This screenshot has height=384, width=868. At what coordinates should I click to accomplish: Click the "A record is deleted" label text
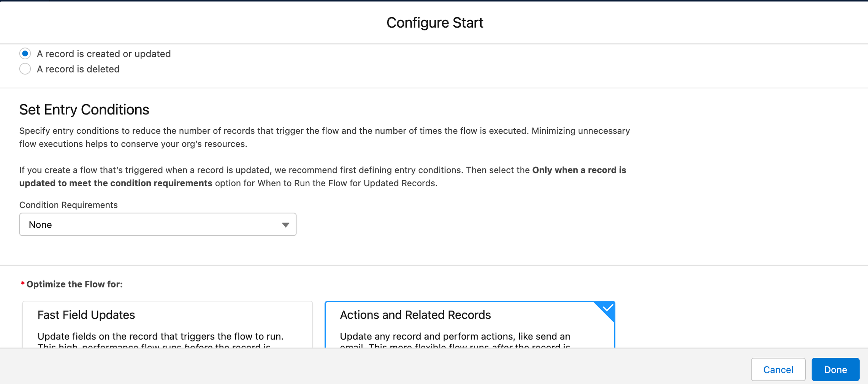click(78, 69)
